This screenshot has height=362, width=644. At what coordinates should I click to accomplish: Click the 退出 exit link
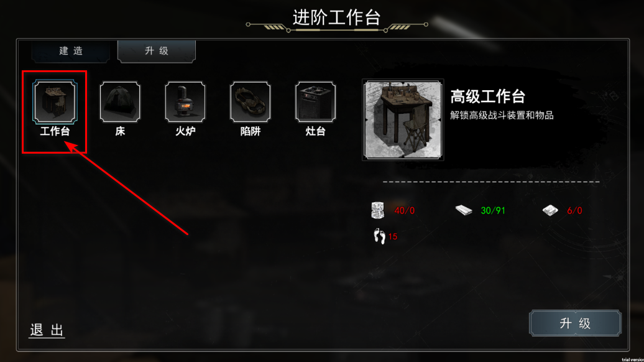click(47, 330)
